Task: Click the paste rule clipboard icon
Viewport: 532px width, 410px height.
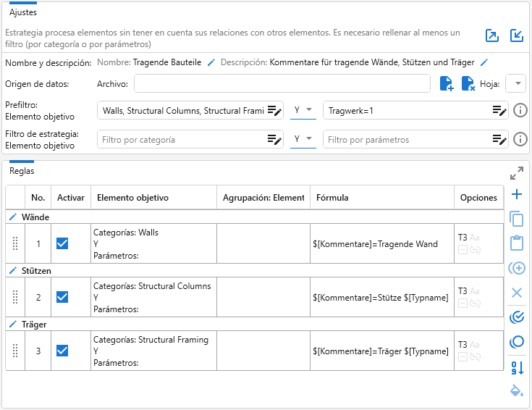Action: (x=517, y=243)
